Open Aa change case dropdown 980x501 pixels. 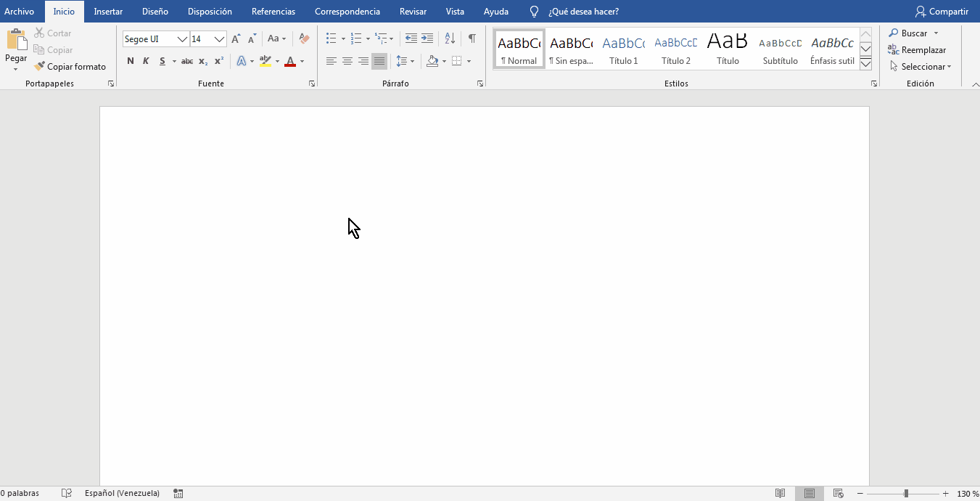click(277, 38)
